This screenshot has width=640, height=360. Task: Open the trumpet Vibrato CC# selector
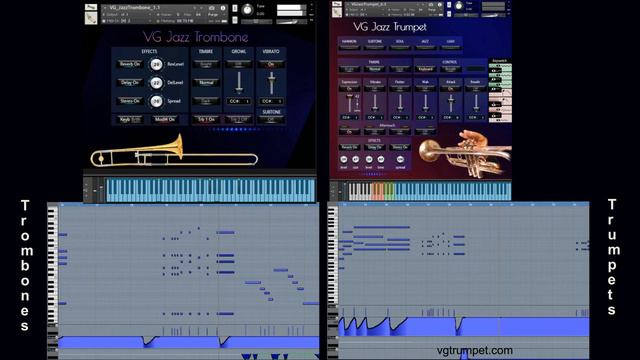[x=374, y=118]
